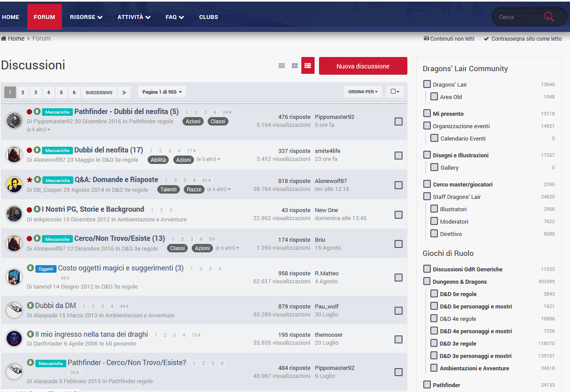Go to the CLUBS menu item
This screenshot has height=392, width=570.
click(x=209, y=17)
